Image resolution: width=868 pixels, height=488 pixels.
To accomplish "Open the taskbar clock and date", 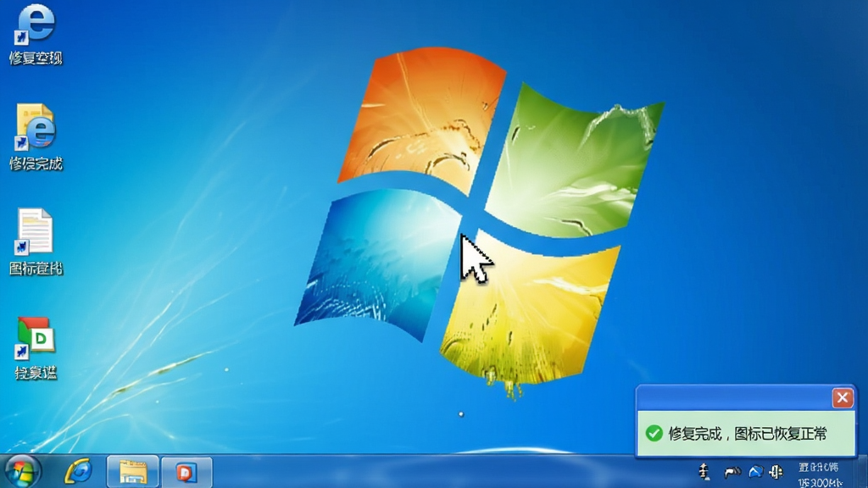I will (x=820, y=475).
